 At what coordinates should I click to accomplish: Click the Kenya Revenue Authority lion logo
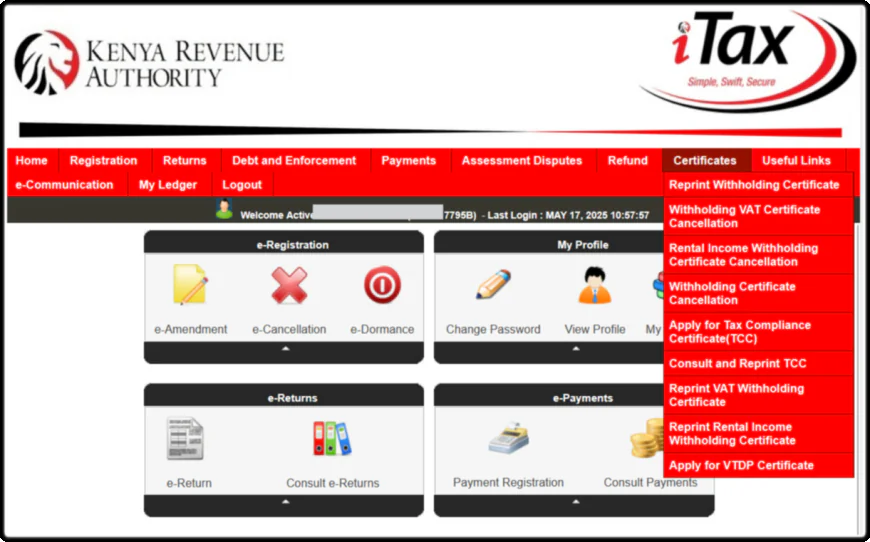47,62
